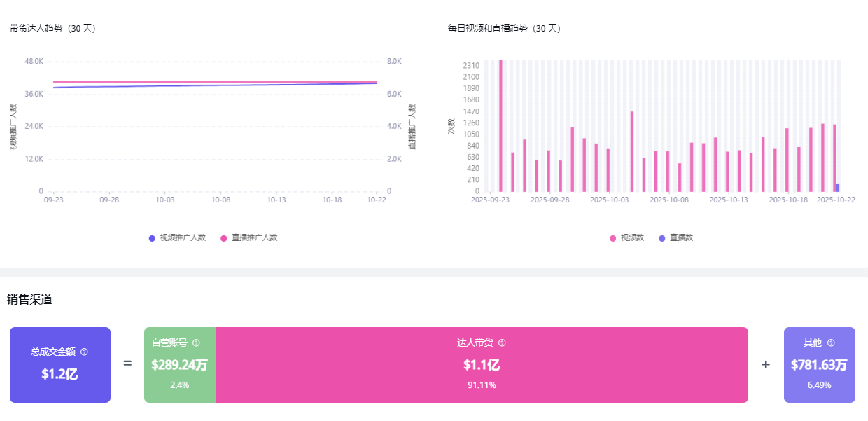Click question mark icon next to 达人带货
Viewport: 868px width, 421px height.
tap(502, 343)
